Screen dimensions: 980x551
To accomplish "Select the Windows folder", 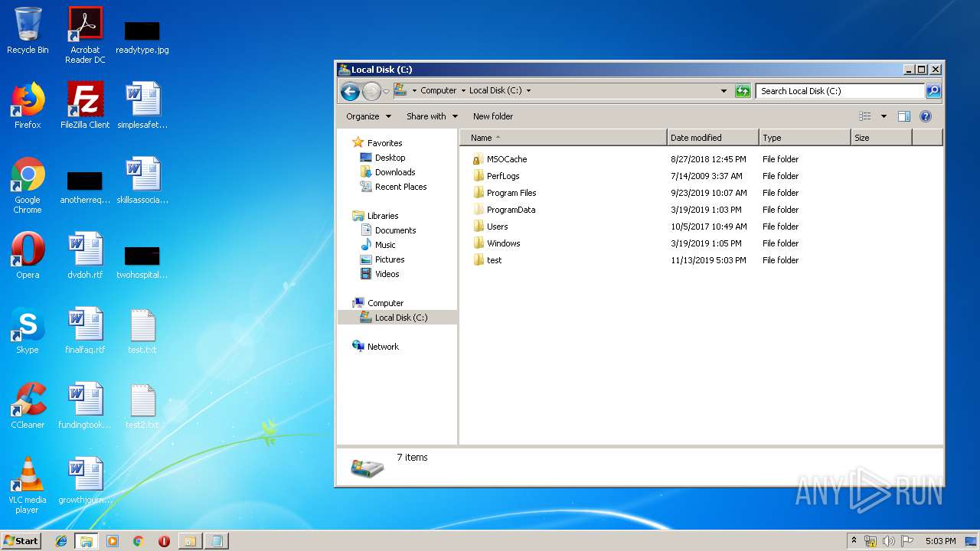I will point(503,243).
